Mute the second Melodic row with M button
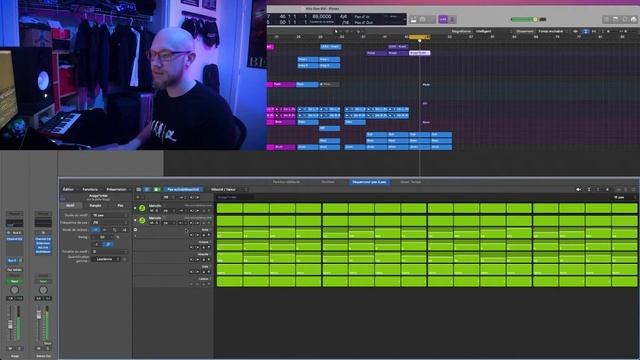The height and width of the screenshot is (360, 640). coord(151,223)
